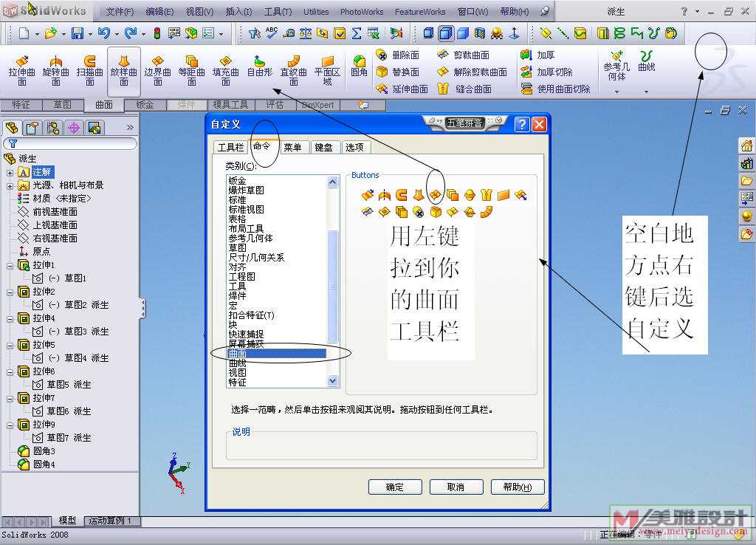Open the dropdown arrow beside the Redo icon
Screen dimensions: 756x545
point(143,34)
